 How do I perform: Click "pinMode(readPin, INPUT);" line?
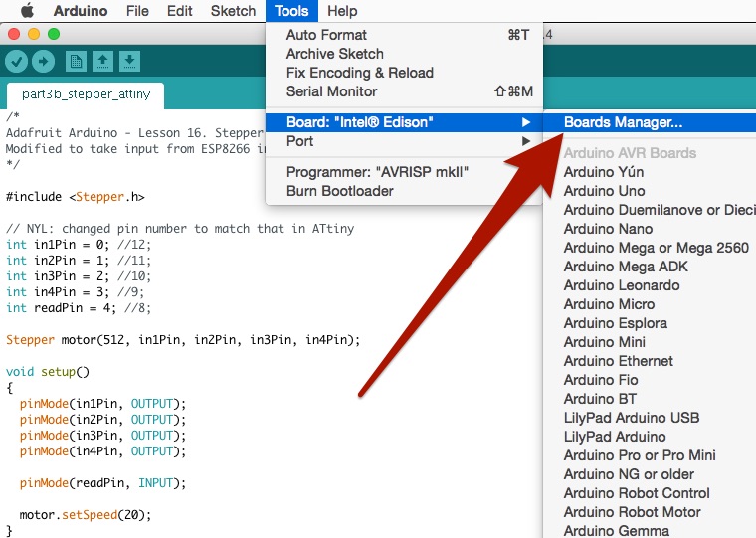pyautogui.click(x=102, y=483)
